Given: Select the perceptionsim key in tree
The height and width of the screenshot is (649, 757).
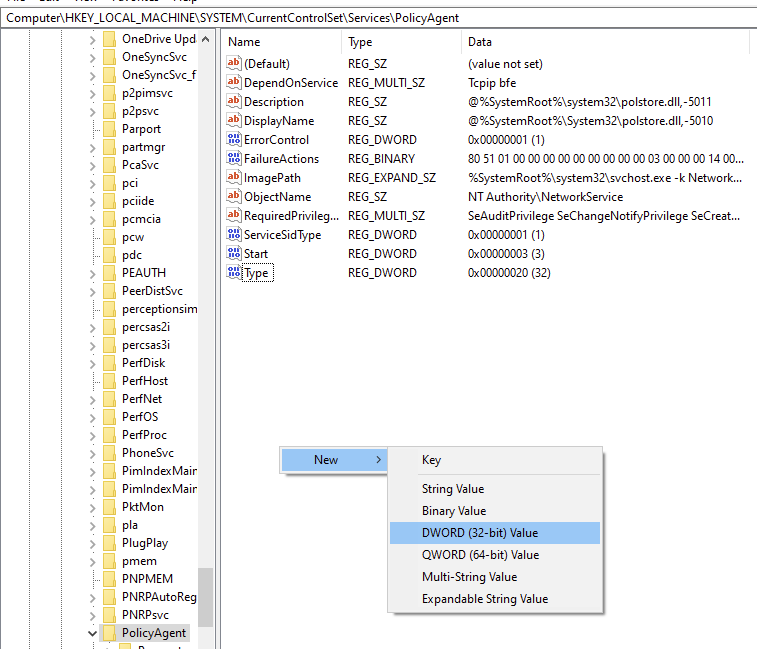Looking at the screenshot, I should point(159,309).
